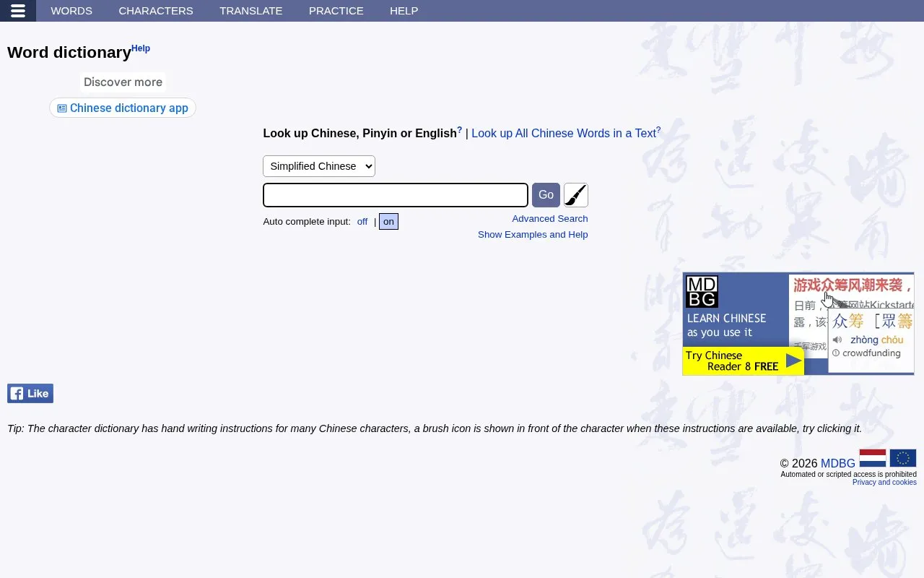
Task: Click the Try Chinese Reader 8 FREE banner
Action: (744, 361)
